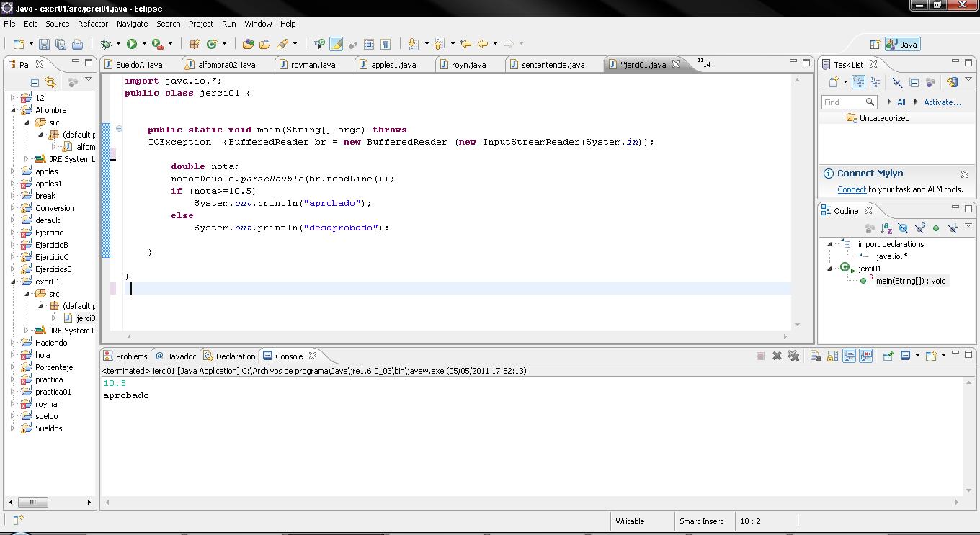Click Activate in the Task List
Image resolution: width=980 pixels, height=535 pixels.
(943, 102)
